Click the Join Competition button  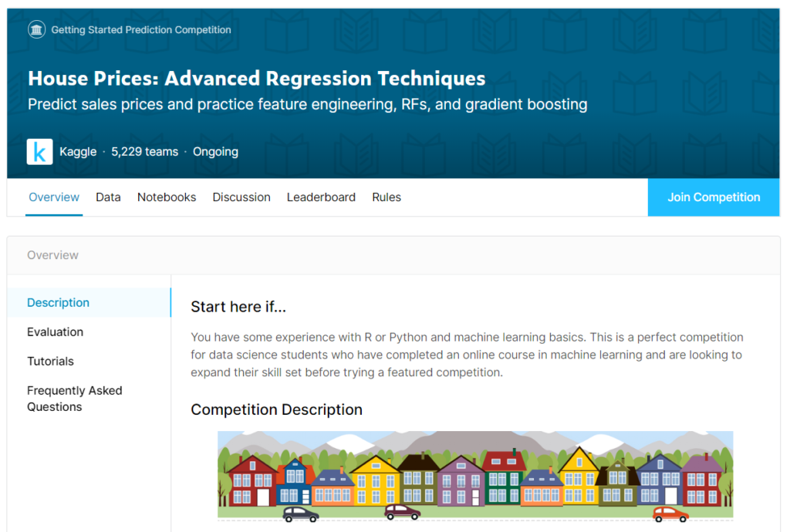(x=714, y=197)
